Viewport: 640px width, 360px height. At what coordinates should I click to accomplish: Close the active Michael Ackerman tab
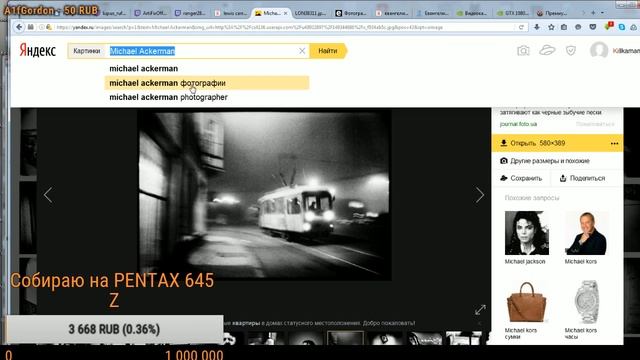(285, 13)
